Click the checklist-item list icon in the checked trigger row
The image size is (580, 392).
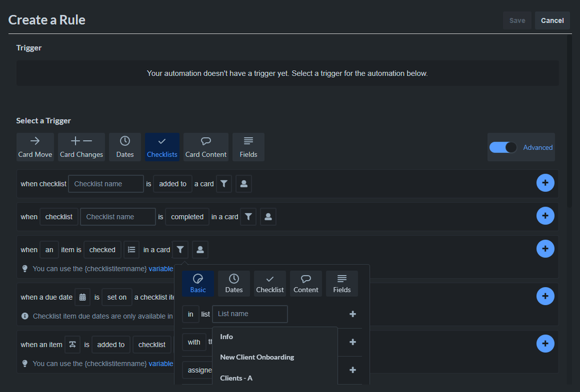[131, 249]
